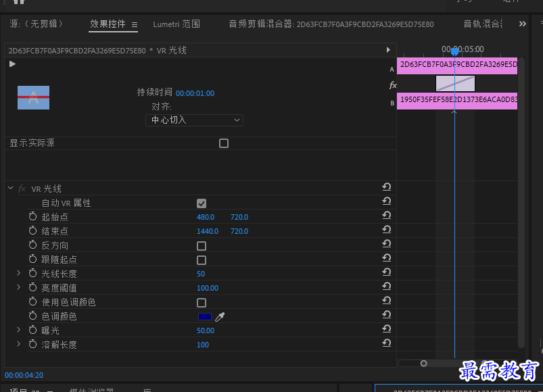Enable the 使用色调颜色 checkbox
The width and height of the screenshot is (543, 392).
tap(202, 303)
